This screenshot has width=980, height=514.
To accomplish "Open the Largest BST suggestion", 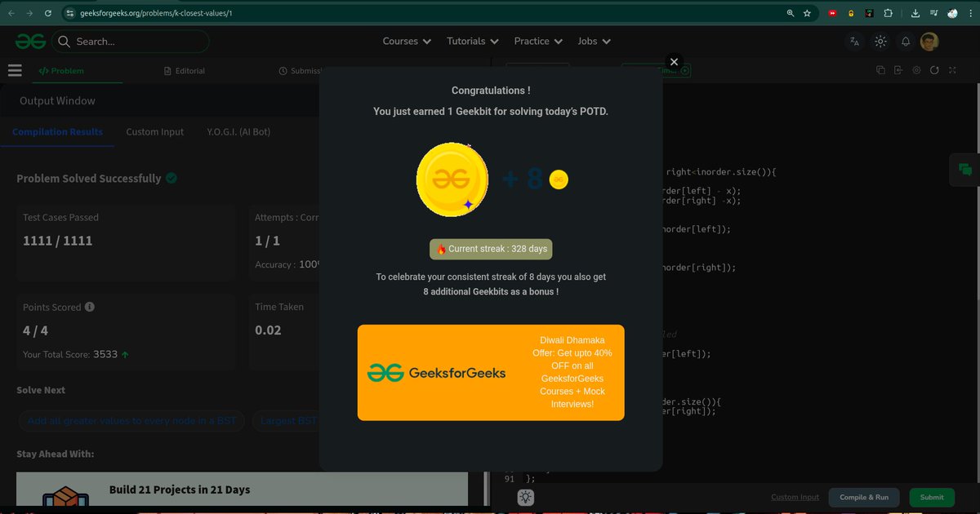I will click(x=286, y=421).
